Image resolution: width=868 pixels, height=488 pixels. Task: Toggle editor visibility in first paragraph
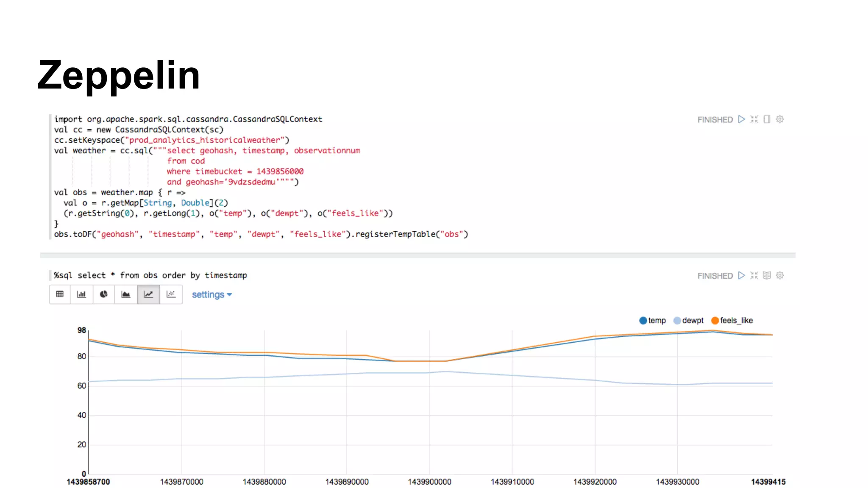754,119
